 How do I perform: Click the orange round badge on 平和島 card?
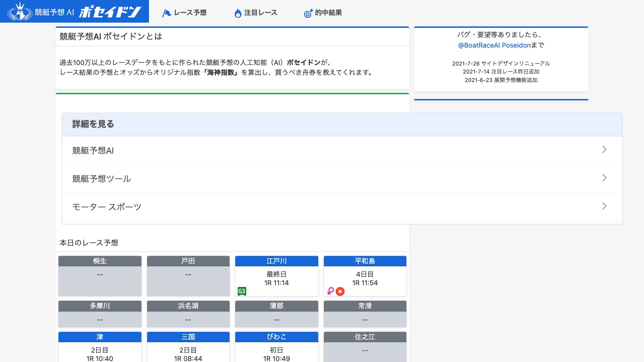pyautogui.click(x=340, y=291)
